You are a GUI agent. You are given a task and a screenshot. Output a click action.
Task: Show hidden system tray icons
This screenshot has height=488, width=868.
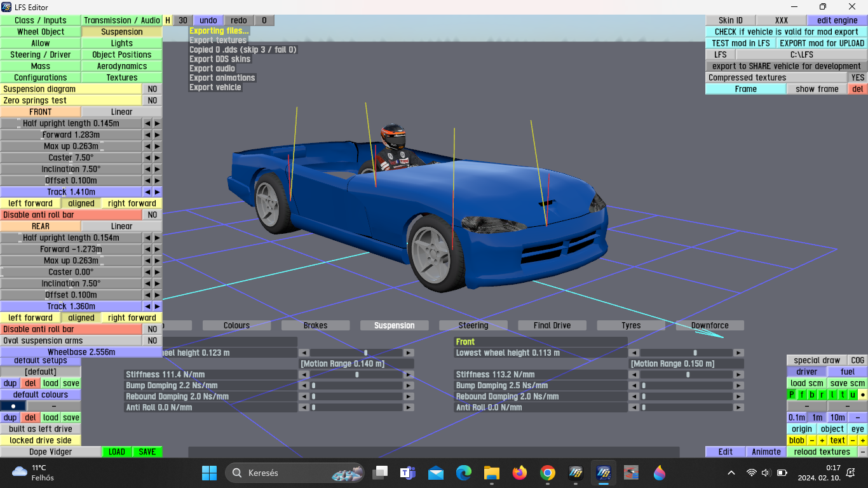731,473
